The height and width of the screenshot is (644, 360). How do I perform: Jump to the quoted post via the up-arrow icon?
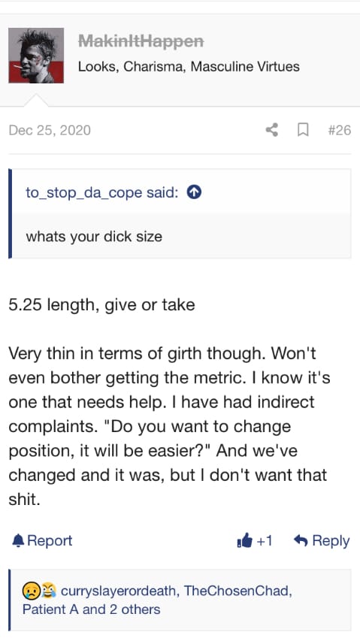[194, 192]
